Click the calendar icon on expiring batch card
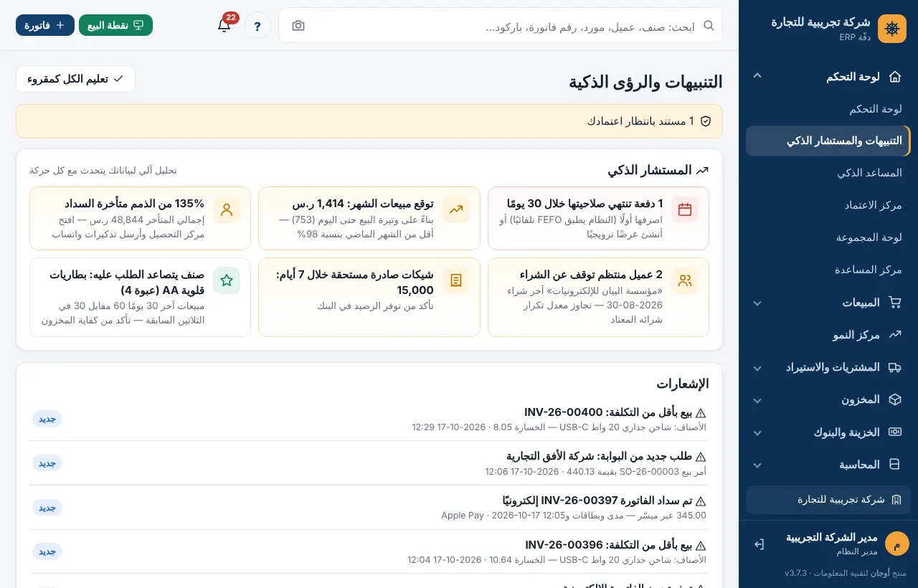Viewport: 918px width, 588px height. coord(685,209)
